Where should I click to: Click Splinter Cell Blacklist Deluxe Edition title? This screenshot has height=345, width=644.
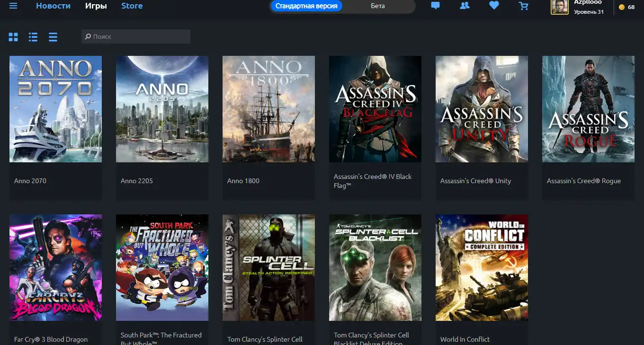point(371,339)
